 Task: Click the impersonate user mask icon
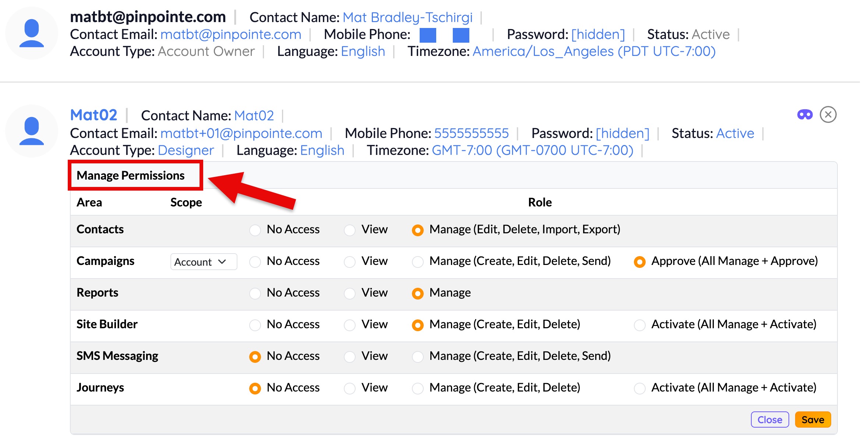coord(805,115)
